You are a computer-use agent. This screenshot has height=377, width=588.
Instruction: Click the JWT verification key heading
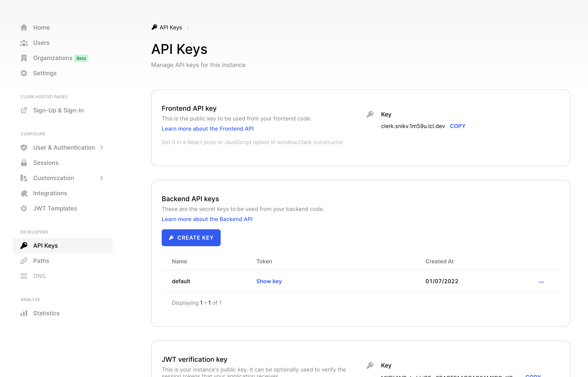[x=194, y=359]
